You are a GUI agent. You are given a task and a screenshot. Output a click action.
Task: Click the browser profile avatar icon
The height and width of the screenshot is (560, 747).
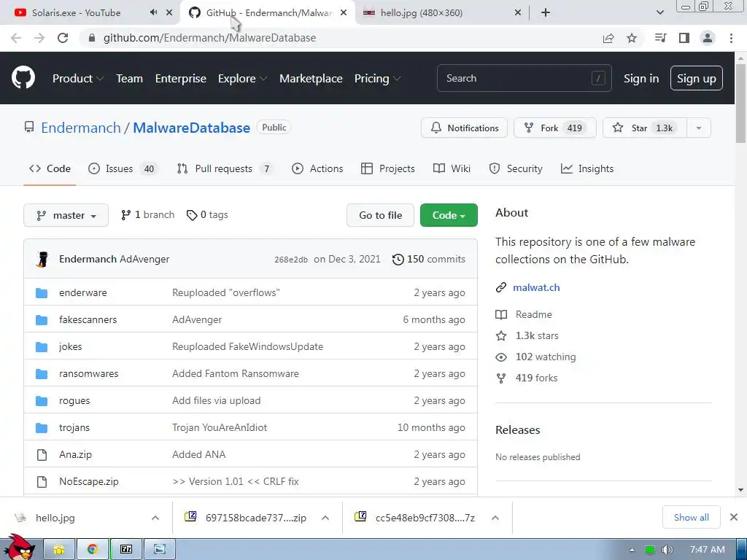point(708,38)
